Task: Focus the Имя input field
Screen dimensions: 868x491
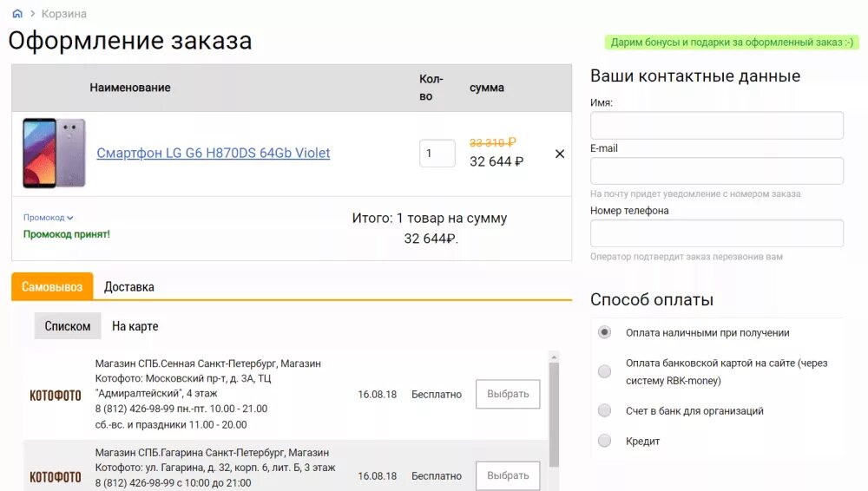Action: pos(717,125)
